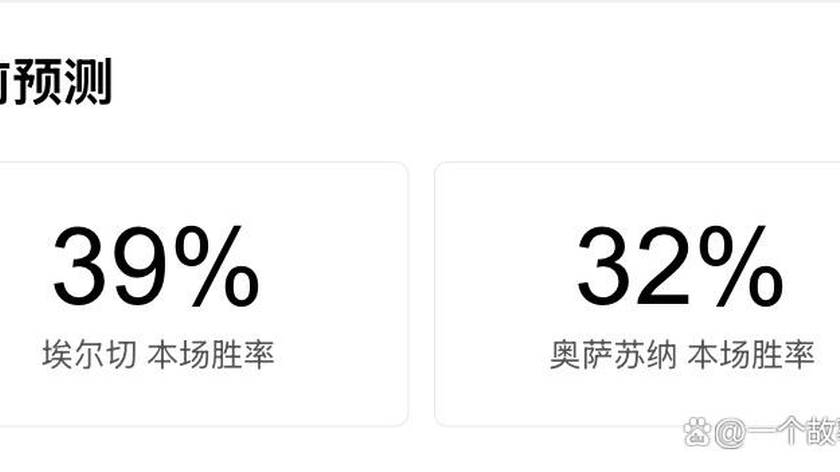
Task: Tap the leading 3 of 32%
Action: [x=606, y=267]
